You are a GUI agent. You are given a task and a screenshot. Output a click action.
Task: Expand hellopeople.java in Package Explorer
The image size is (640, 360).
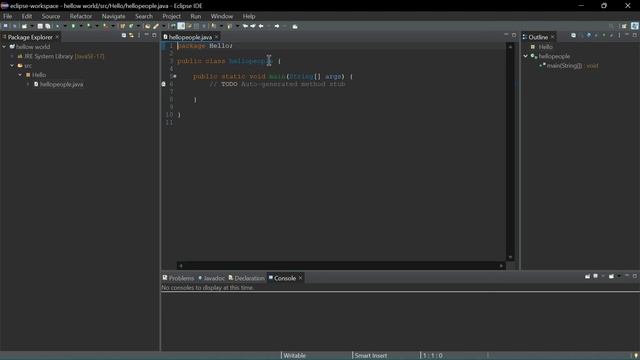(x=28, y=84)
